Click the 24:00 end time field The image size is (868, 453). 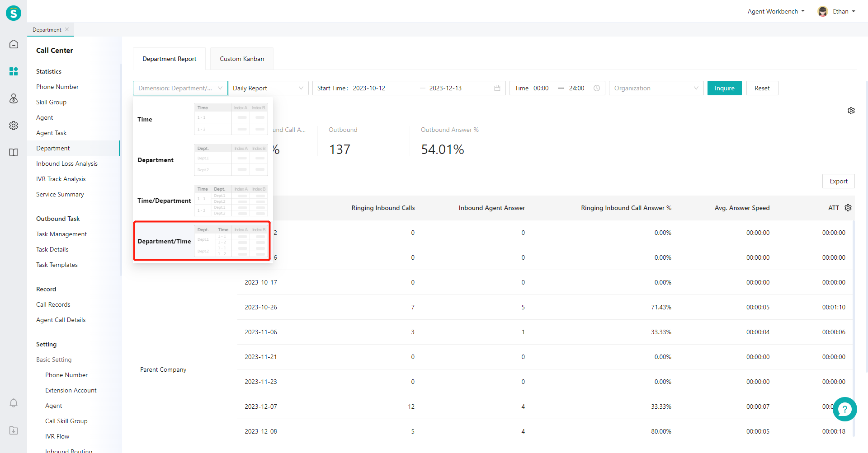pos(576,88)
